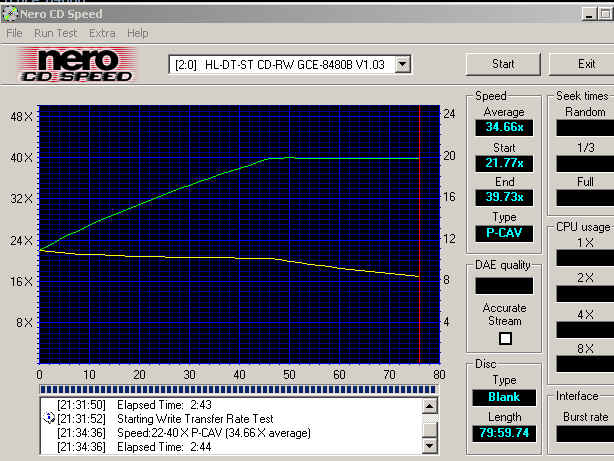Click the red end-position marker line on graph

(419, 235)
